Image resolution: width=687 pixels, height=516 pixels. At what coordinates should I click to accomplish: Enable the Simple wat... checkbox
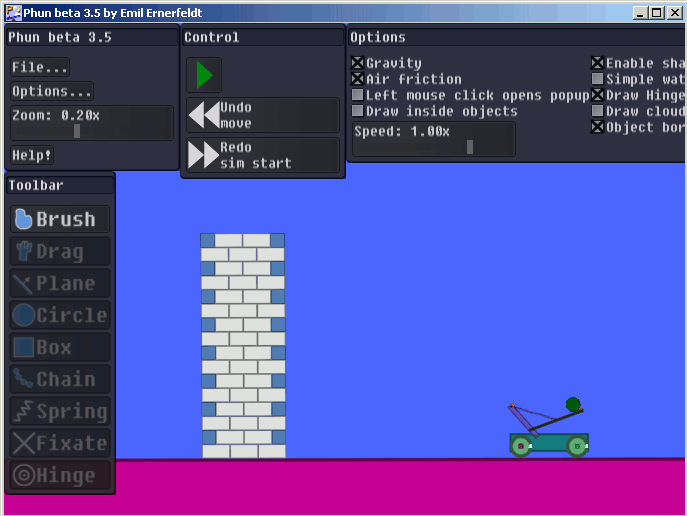click(598, 79)
